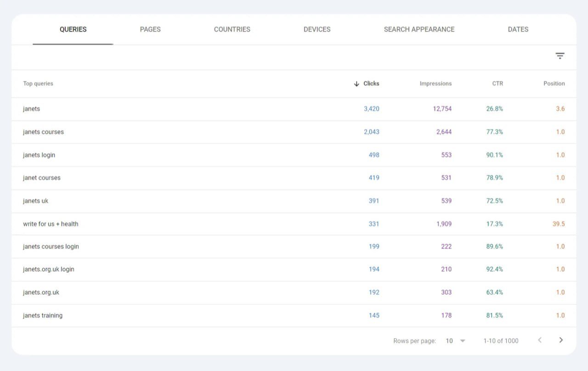This screenshot has width=588, height=371.
Task: Click the 90.1% CTR value
Action: (495, 155)
